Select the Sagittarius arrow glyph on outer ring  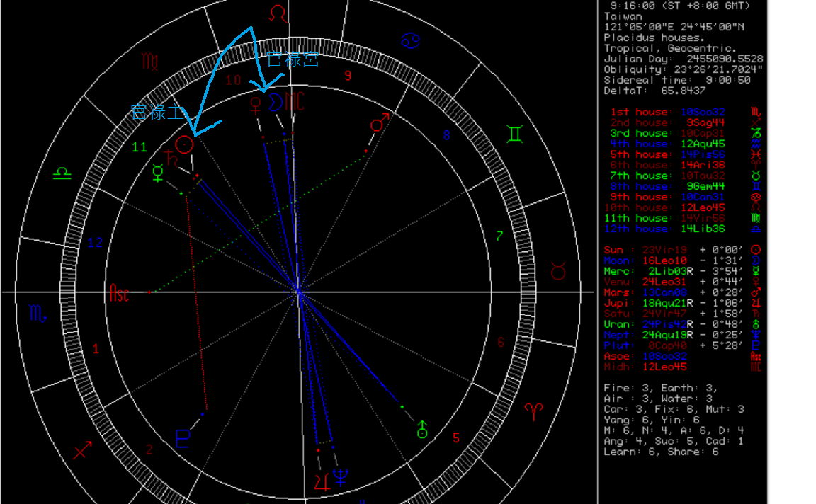[82, 449]
